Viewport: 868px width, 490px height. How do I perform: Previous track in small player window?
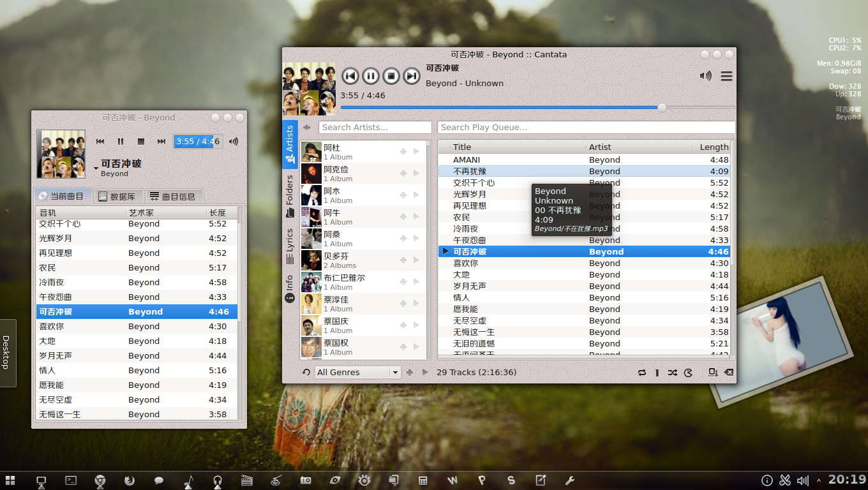(100, 142)
